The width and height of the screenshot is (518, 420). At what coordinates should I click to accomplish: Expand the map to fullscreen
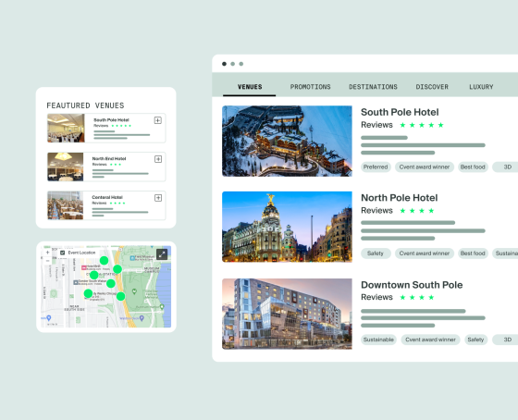click(x=162, y=254)
